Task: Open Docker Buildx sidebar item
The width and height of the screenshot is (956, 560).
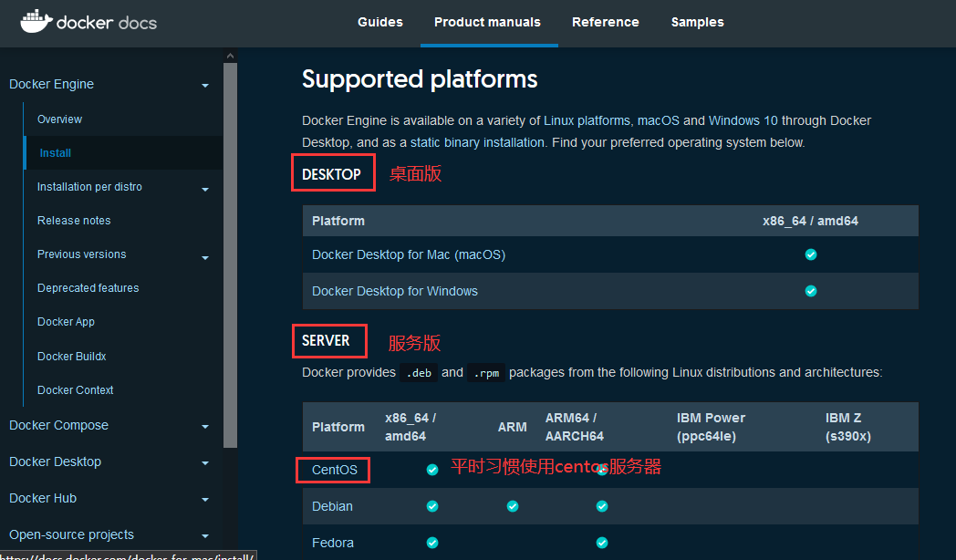Action: 71,357
